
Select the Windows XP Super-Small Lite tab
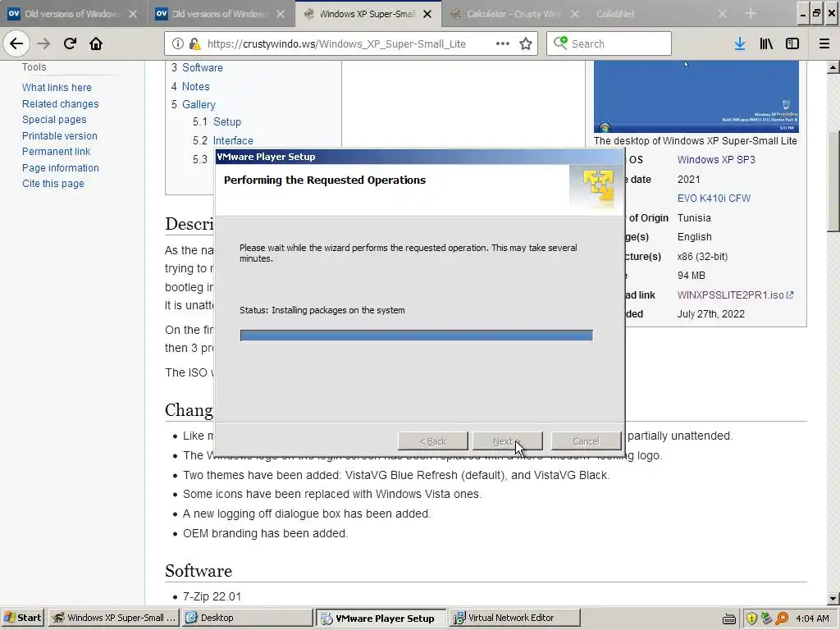367,14
